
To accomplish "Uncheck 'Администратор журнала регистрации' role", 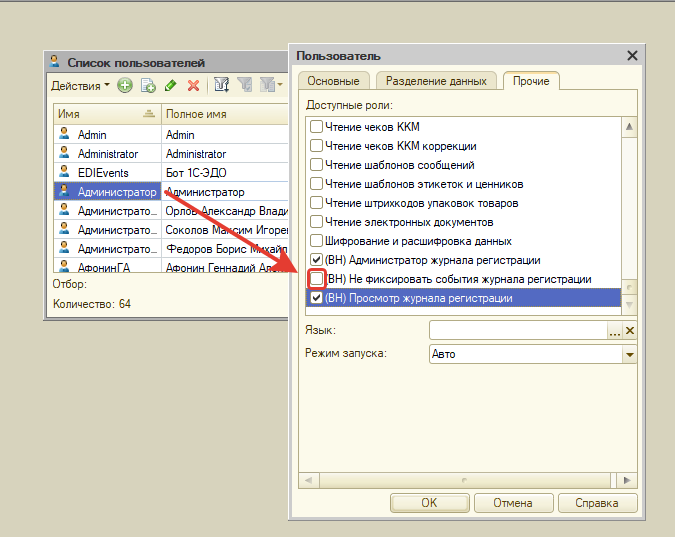I will [317, 260].
